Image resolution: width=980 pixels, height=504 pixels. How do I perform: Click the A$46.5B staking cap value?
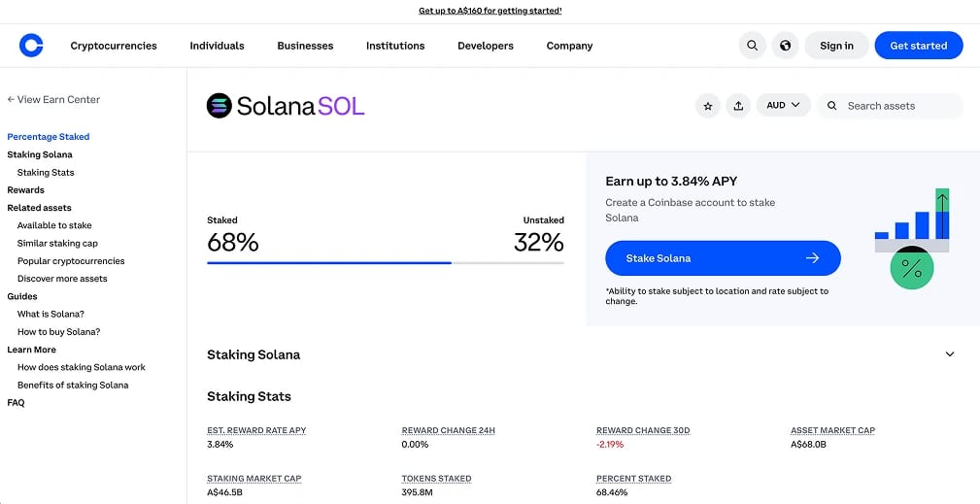[224, 492]
